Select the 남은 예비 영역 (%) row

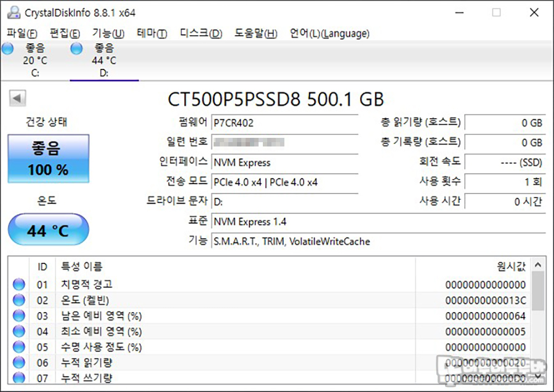point(269,316)
